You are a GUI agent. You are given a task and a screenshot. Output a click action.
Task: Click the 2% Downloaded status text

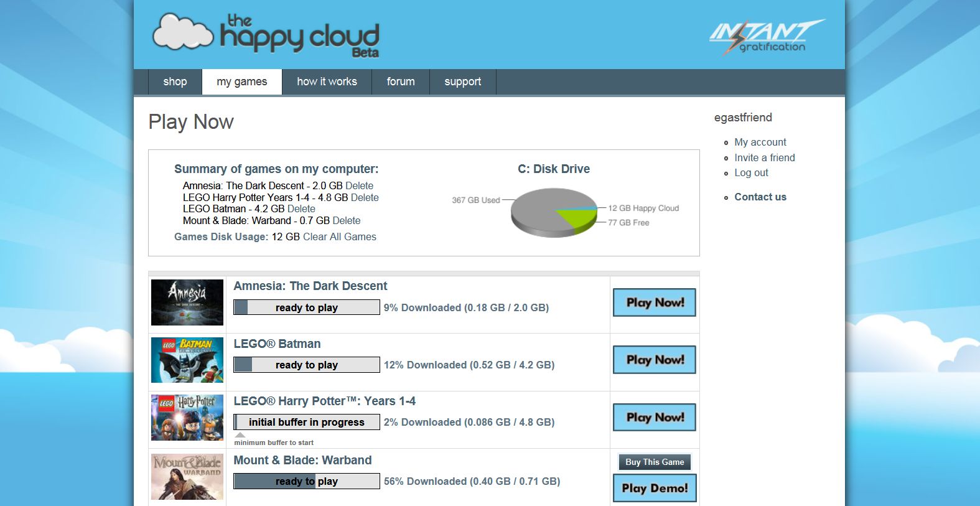469,422
